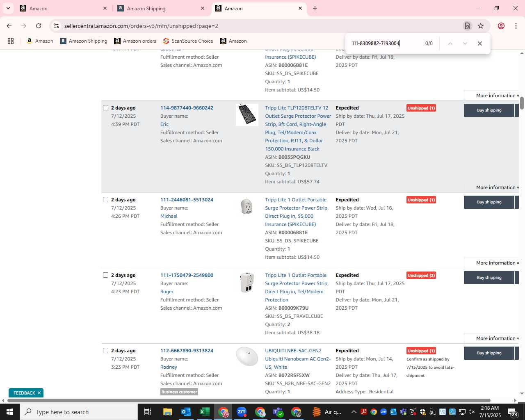
Task: Click the vertical page scrollbar
Action: tap(522, 103)
